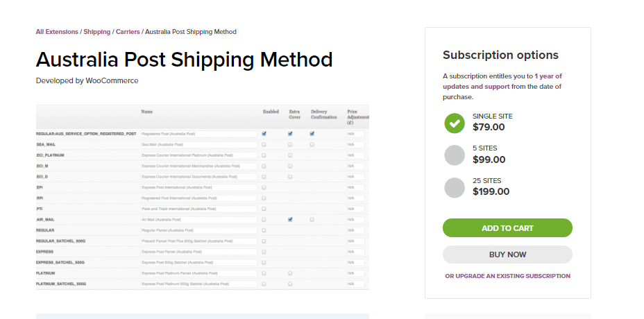Click the Registered Post name input field
The height and width of the screenshot is (319, 644).
point(198,134)
